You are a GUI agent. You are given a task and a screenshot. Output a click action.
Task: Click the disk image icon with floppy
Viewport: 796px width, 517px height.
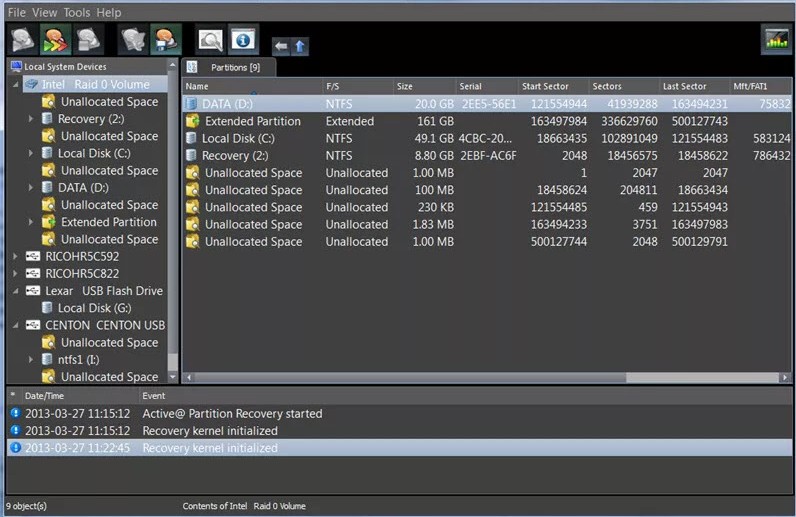pos(165,40)
